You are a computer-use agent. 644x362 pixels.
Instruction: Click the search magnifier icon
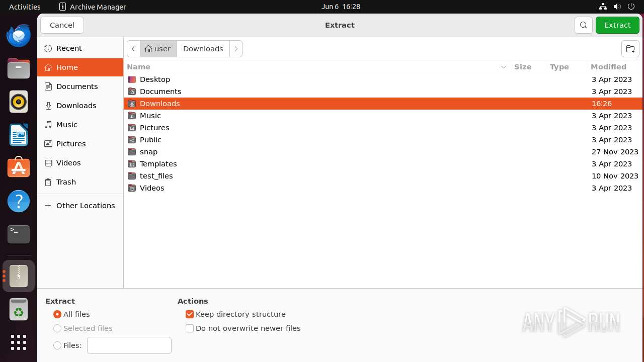point(584,25)
